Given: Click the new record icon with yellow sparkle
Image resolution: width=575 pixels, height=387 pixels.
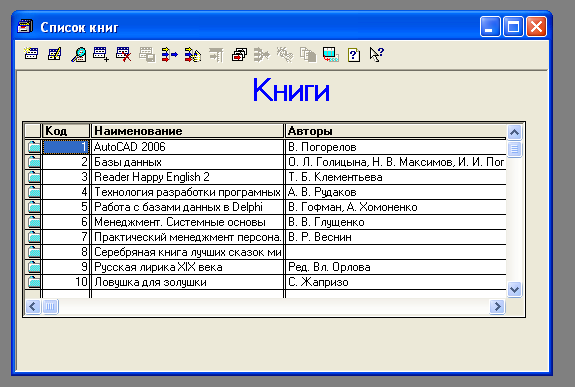Looking at the screenshot, I should coord(31,54).
